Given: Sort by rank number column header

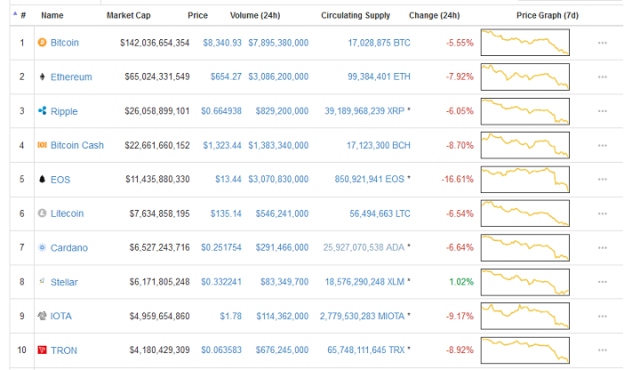Looking at the screenshot, I should [x=23, y=16].
